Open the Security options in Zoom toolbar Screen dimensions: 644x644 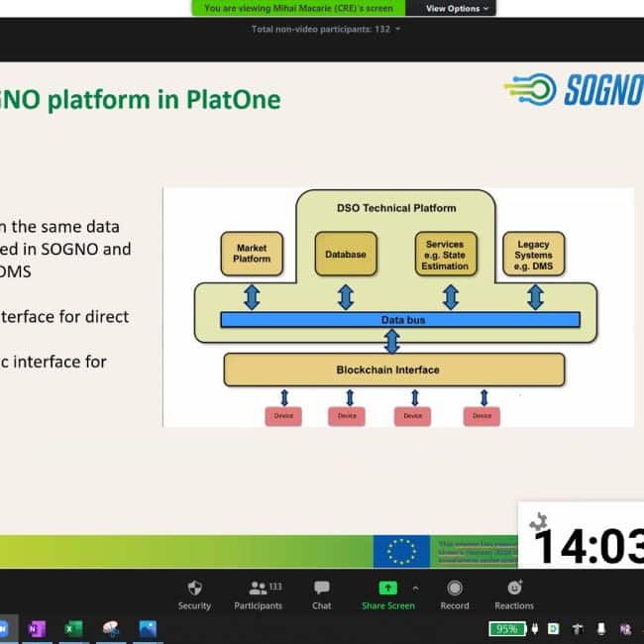pyautogui.click(x=194, y=595)
